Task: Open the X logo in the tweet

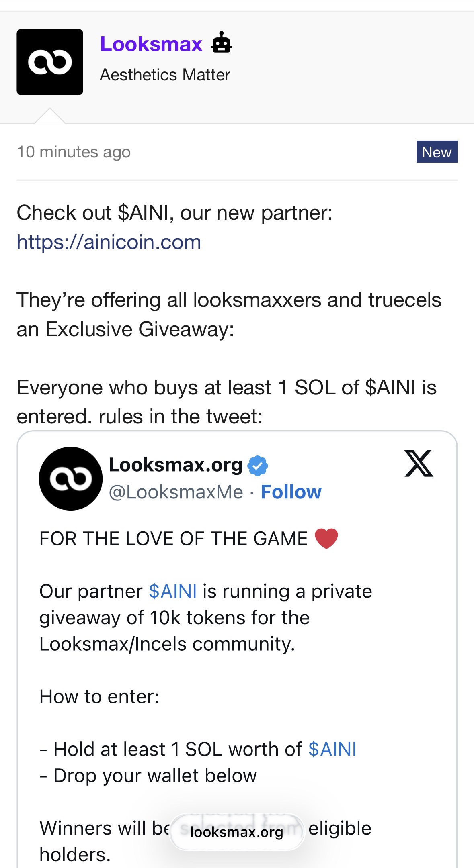Action: [x=419, y=464]
